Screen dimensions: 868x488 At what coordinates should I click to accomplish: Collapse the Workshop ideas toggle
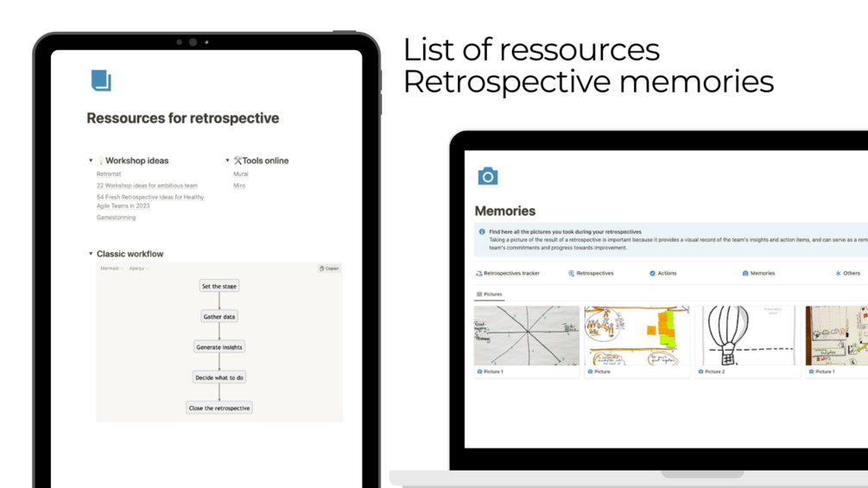(91, 161)
